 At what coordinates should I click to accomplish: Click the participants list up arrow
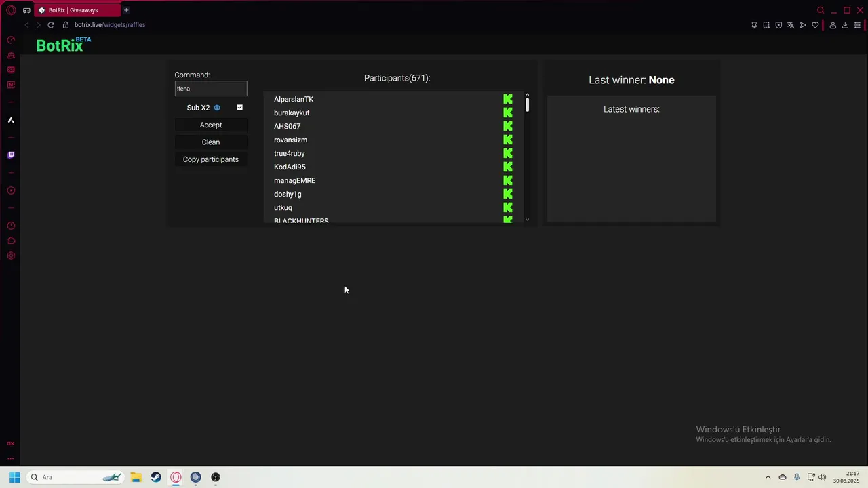pos(527,95)
